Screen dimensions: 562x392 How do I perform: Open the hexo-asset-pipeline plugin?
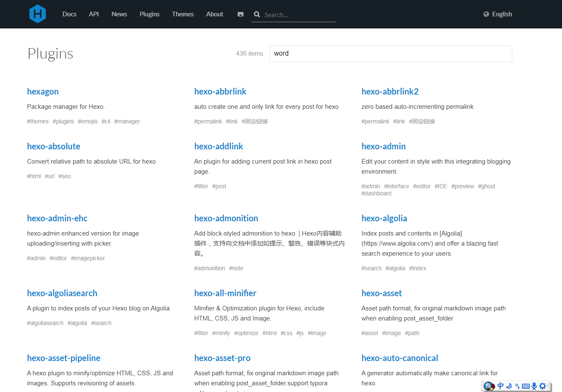coord(64,358)
